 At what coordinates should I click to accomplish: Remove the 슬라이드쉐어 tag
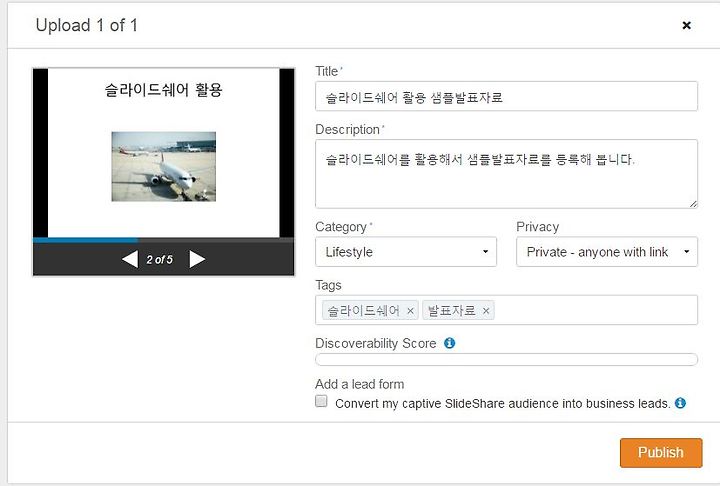coord(410,311)
